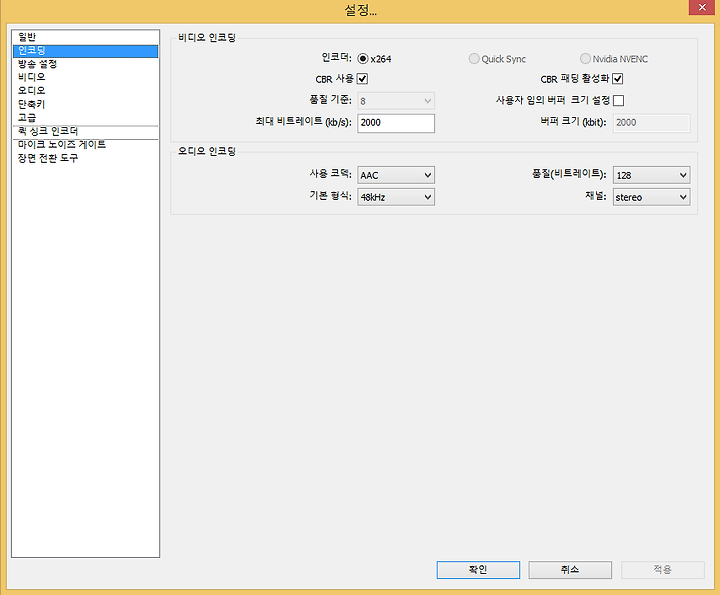Image resolution: width=720 pixels, height=595 pixels.
Task: Go to 방송 설정 category
Action: tap(85, 64)
